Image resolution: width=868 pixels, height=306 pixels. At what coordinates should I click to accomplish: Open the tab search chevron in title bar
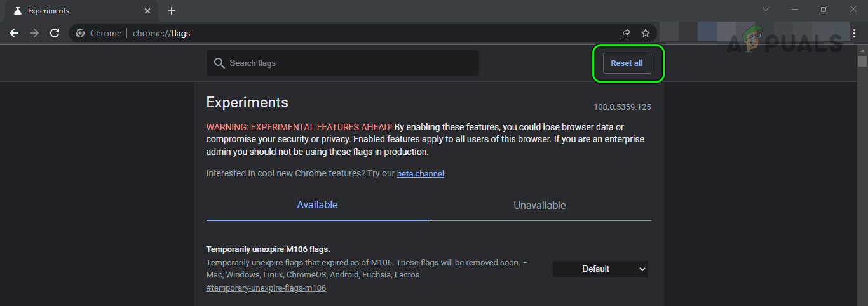[x=766, y=9]
